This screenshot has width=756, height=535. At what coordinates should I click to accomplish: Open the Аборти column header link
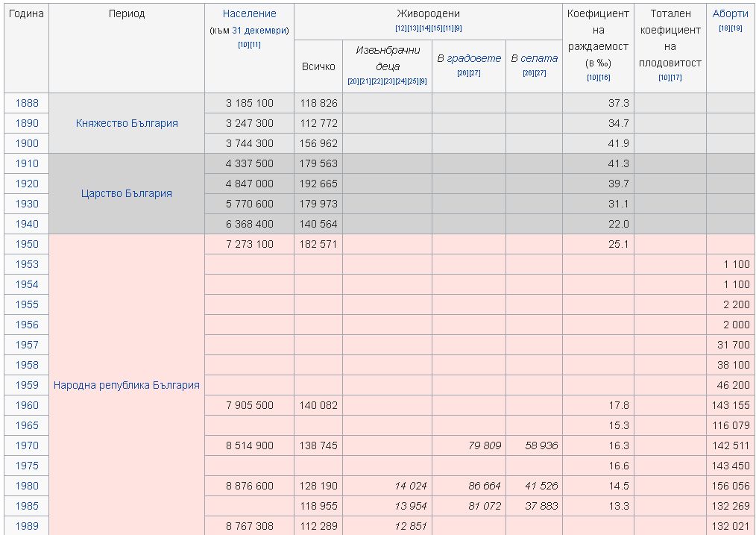(730, 13)
